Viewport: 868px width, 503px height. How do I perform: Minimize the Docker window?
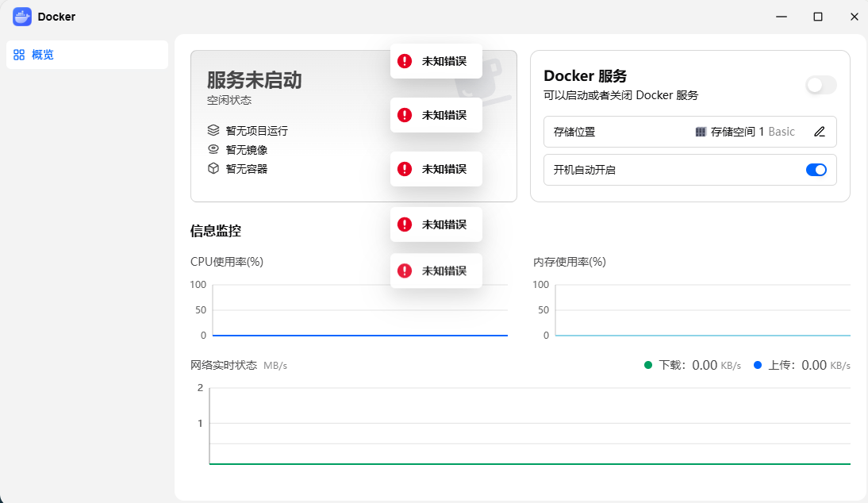point(781,17)
